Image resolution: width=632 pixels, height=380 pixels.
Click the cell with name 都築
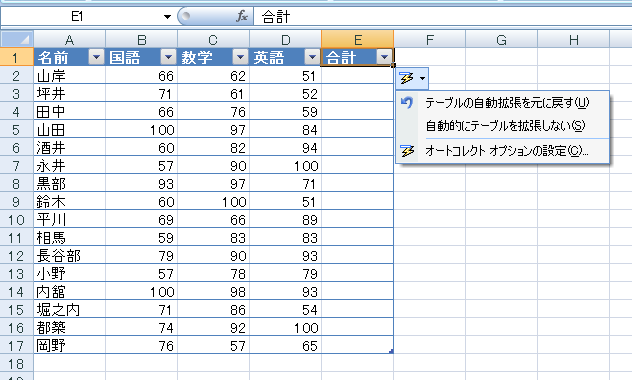(x=69, y=327)
